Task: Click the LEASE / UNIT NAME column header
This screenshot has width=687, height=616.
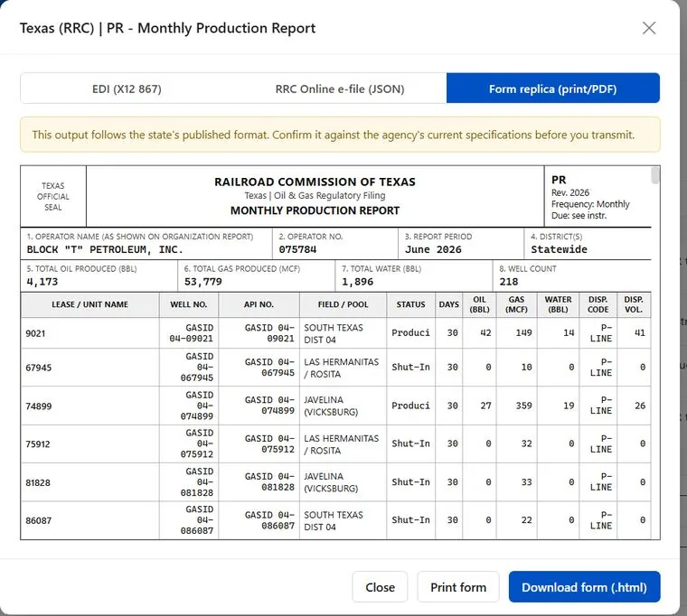Action: (89, 304)
